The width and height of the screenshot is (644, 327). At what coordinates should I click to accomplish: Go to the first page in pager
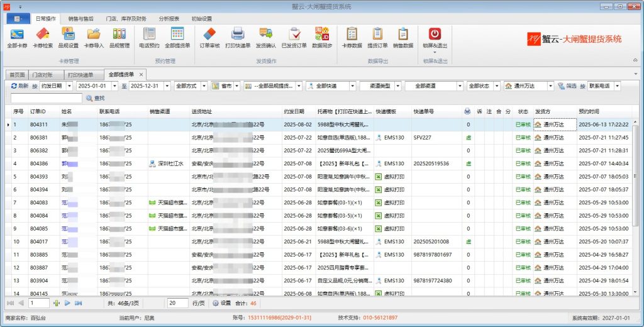10,303
